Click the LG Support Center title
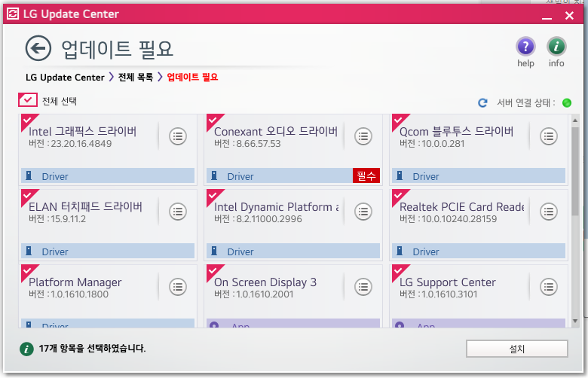This screenshot has width=588, height=378. point(447,282)
